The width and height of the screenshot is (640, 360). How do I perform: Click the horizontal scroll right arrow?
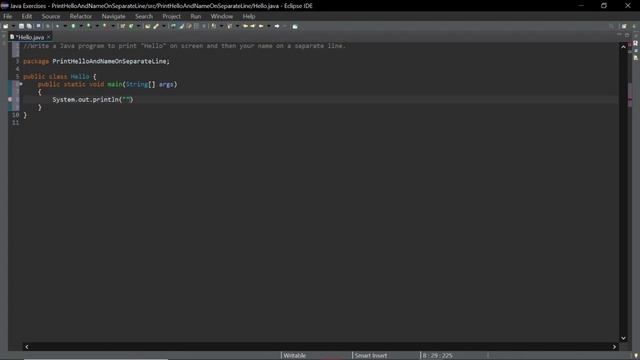click(614, 347)
